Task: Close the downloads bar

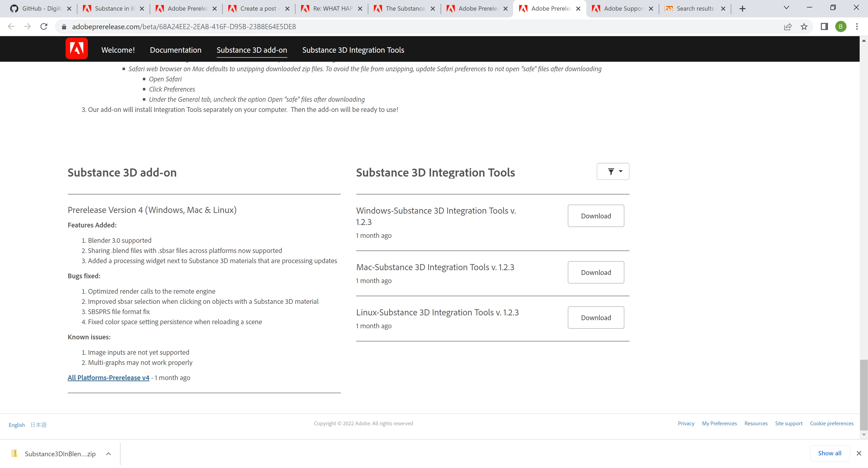Action: [x=859, y=453]
